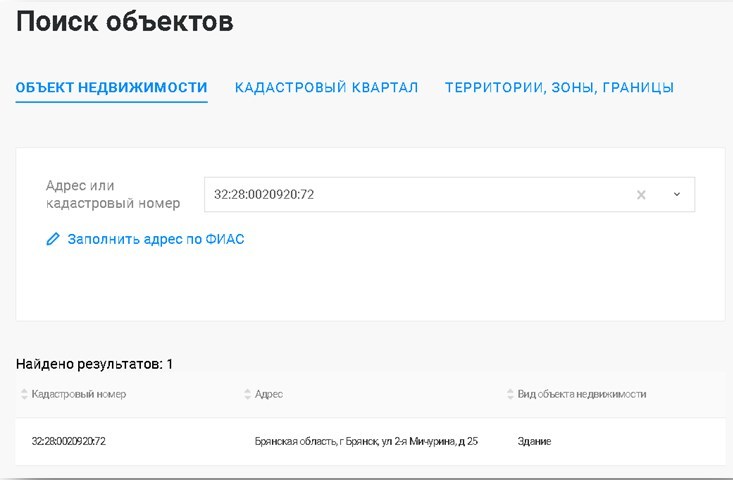Click sort arrows beside Адрес column
The height and width of the screenshot is (480, 733).
click(x=247, y=395)
